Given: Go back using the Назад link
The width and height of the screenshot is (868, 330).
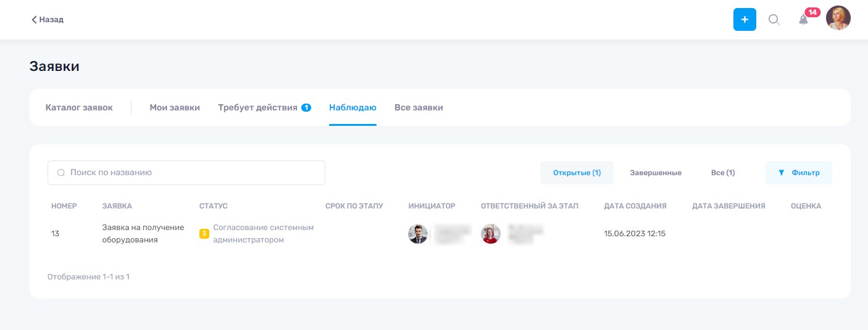Looking at the screenshot, I should click(48, 20).
